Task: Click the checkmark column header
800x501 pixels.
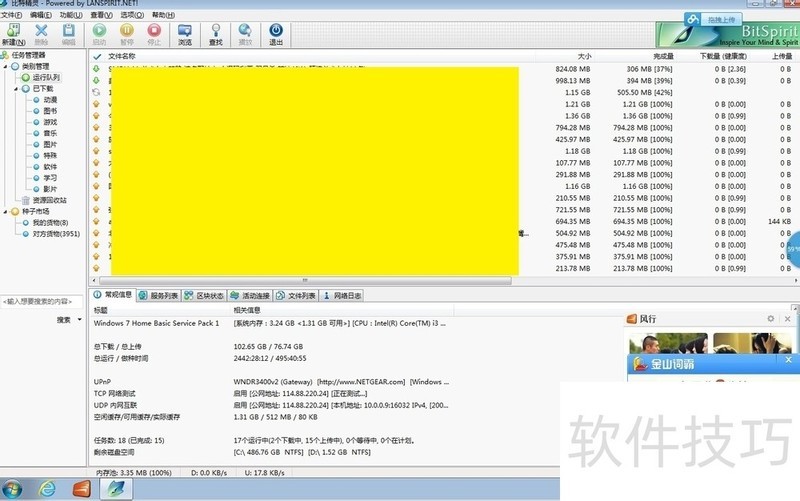Action: point(97,57)
